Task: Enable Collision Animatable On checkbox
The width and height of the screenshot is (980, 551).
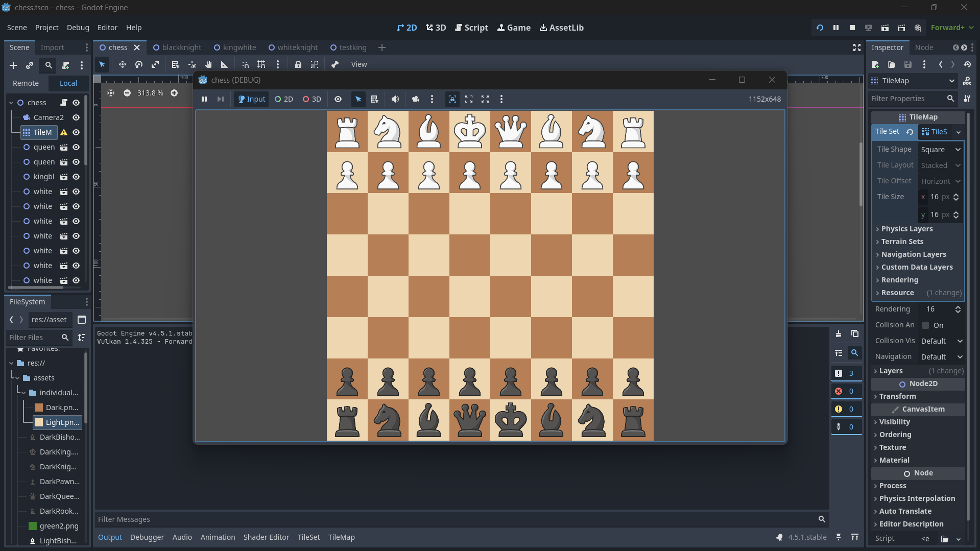Action: [x=925, y=325]
